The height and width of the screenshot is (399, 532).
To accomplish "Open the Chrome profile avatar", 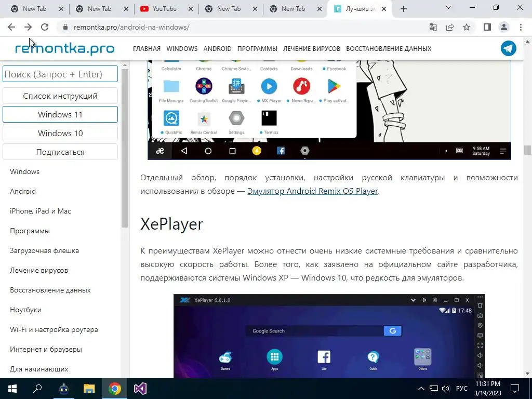I will pyautogui.click(x=504, y=27).
